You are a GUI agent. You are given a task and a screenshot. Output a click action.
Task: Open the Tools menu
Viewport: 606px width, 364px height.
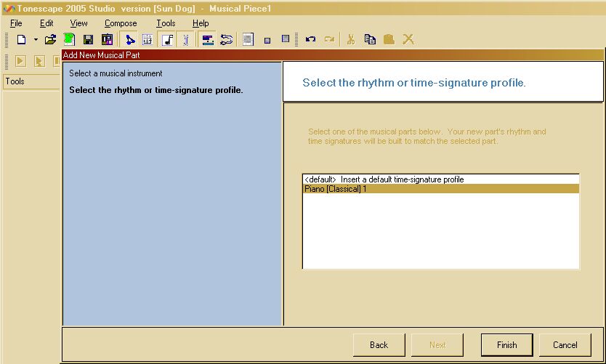(166, 23)
